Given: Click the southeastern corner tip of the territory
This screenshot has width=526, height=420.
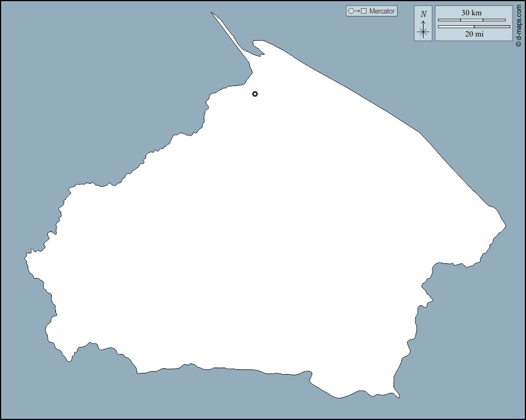Looking at the screenshot, I should pos(398,395).
